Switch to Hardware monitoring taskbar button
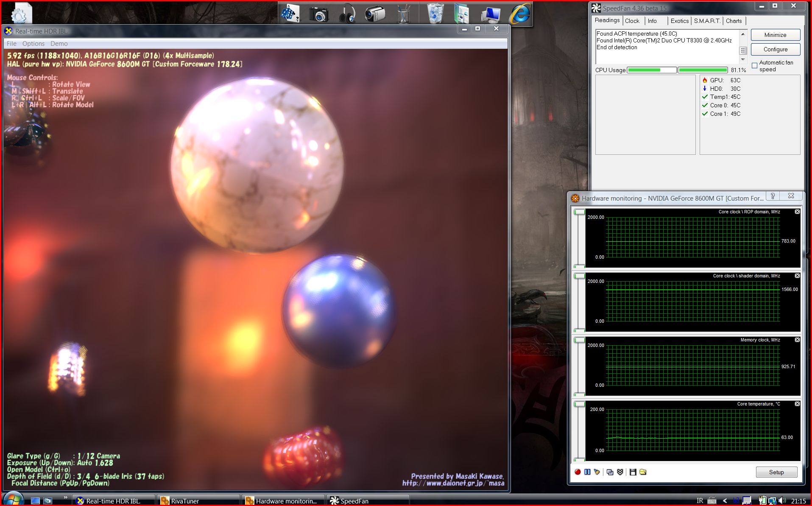Image resolution: width=812 pixels, height=506 pixels. 283,500
